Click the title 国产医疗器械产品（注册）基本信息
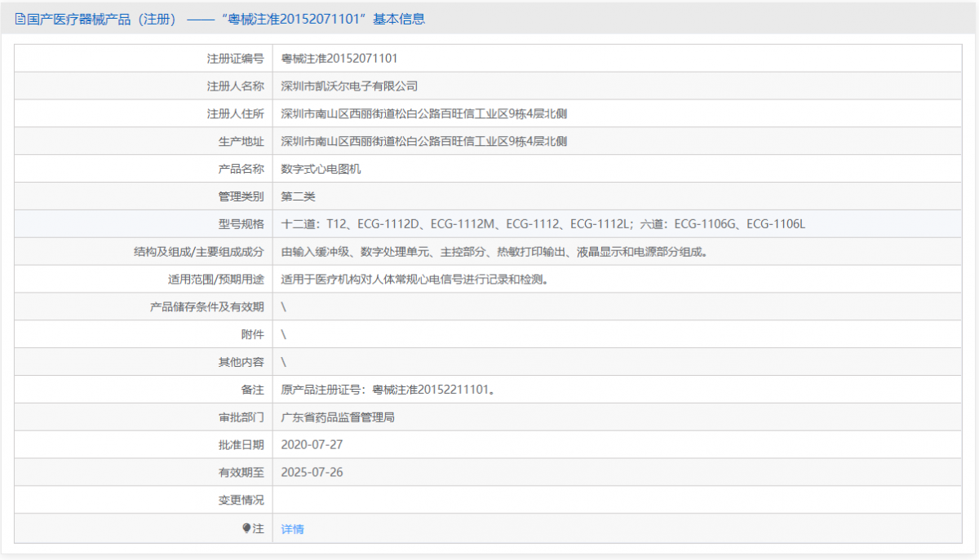 (x=226, y=20)
